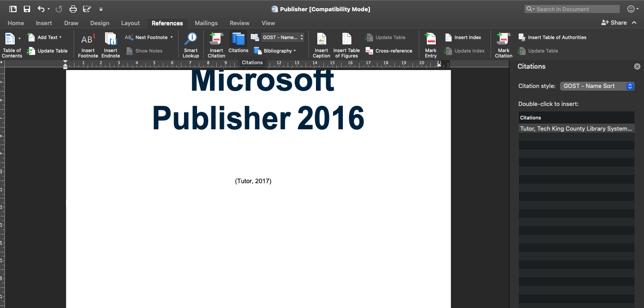Click the Show Notes button

click(x=144, y=51)
